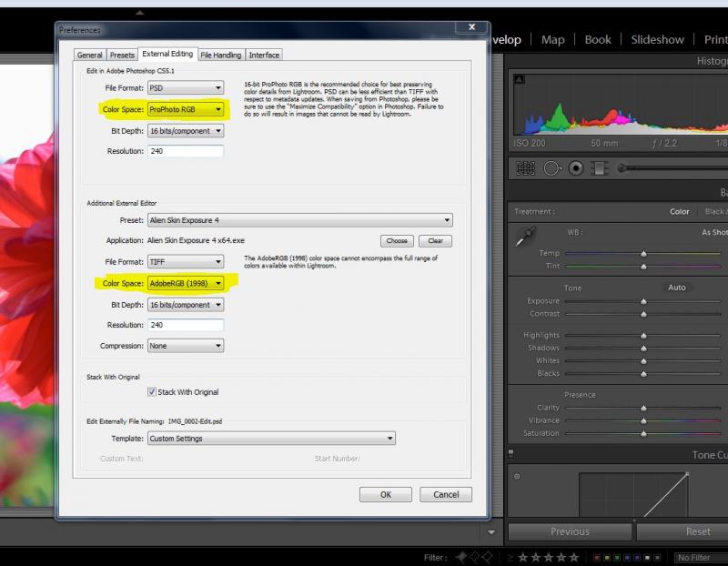The width and height of the screenshot is (728, 566).
Task: Confirm preferences with the OK button
Action: point(385,494)
